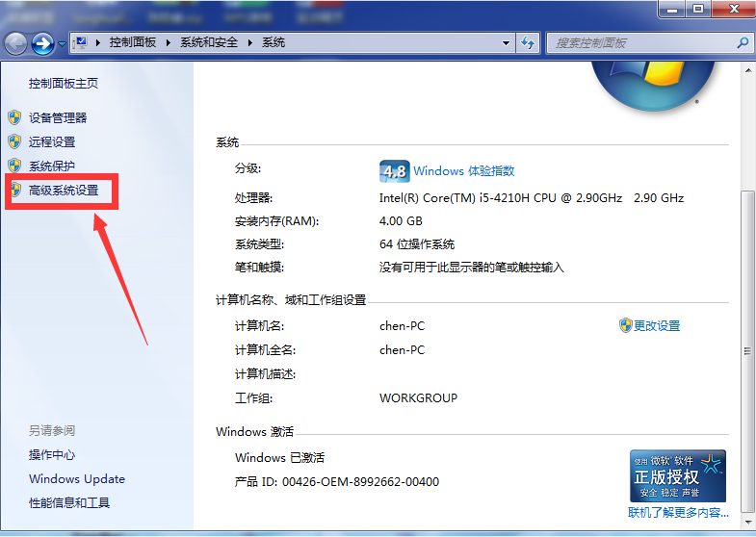Click the shield icon beside 设备管理器
The image size is (756, 537).
click(15, 117)
